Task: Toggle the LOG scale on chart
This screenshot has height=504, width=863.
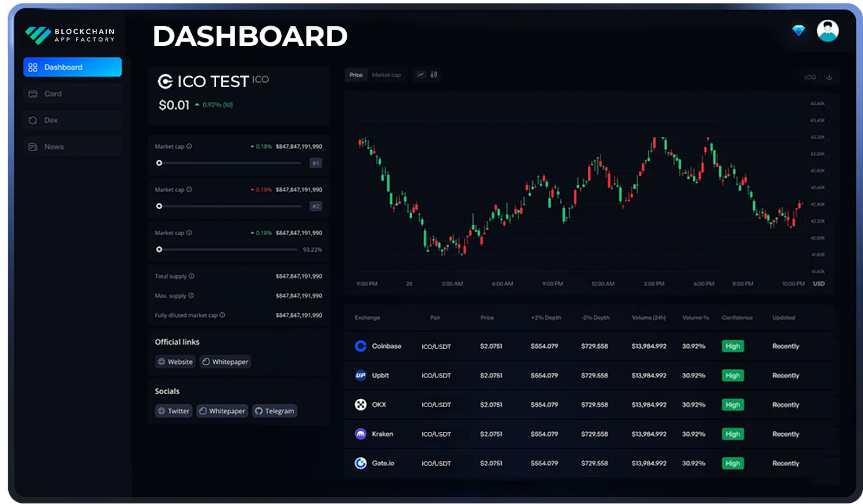Action: click(810, 77)
